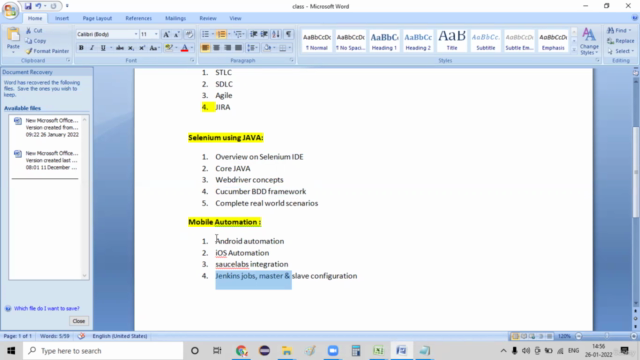Switch to Insert tab
Viewport: 640px width, 360px height.
[x=62, y=18]
